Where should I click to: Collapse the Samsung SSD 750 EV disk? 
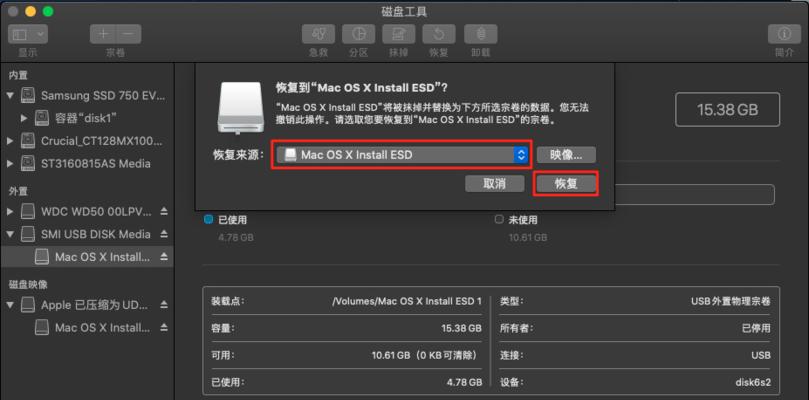pyautogui.click(x=10, y=95)
